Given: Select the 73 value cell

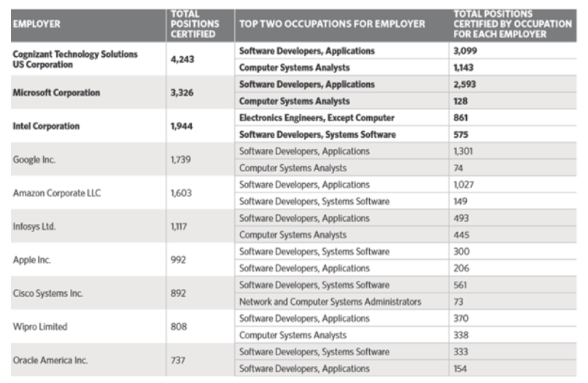Looking at the screenshot, I should (513, 301).
